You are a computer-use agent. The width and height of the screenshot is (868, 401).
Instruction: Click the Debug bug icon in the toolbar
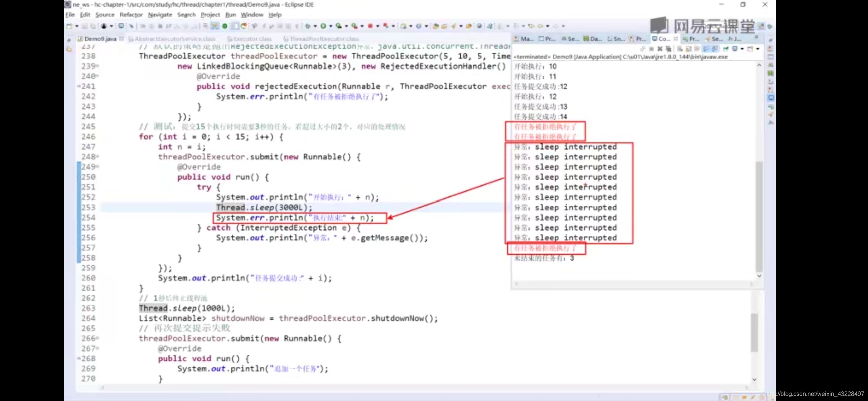[308, 26]
